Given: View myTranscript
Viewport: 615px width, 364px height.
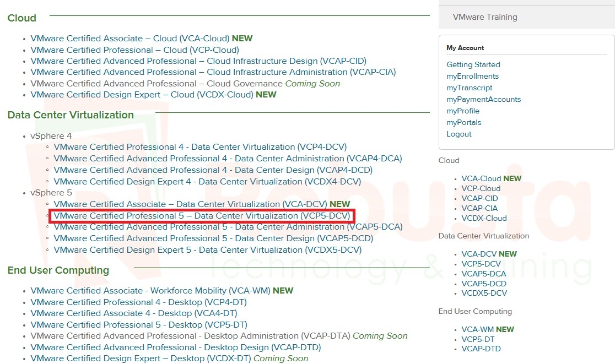Looking at the screenshot, I should pyautogui.click(x=470, y=88).
